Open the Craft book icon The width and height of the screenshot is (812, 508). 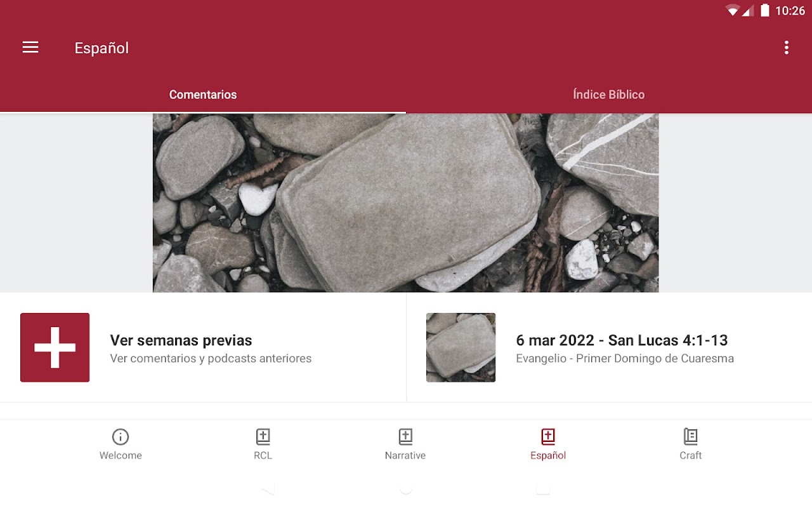pos(690,437)
